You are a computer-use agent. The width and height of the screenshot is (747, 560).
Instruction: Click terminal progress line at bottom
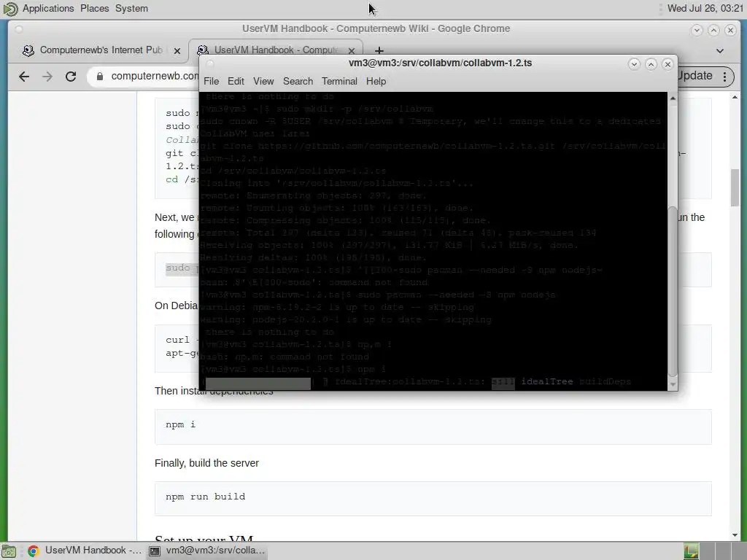pyautogui.click(x=417, y=382)
